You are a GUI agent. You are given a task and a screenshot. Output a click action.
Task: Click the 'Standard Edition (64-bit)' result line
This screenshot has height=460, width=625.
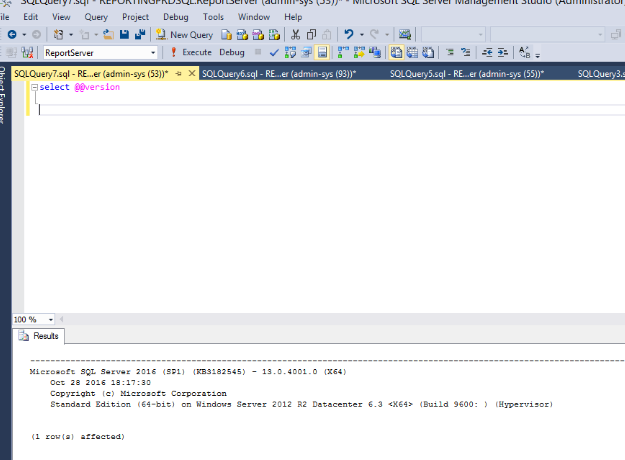[x=301, y=404]
